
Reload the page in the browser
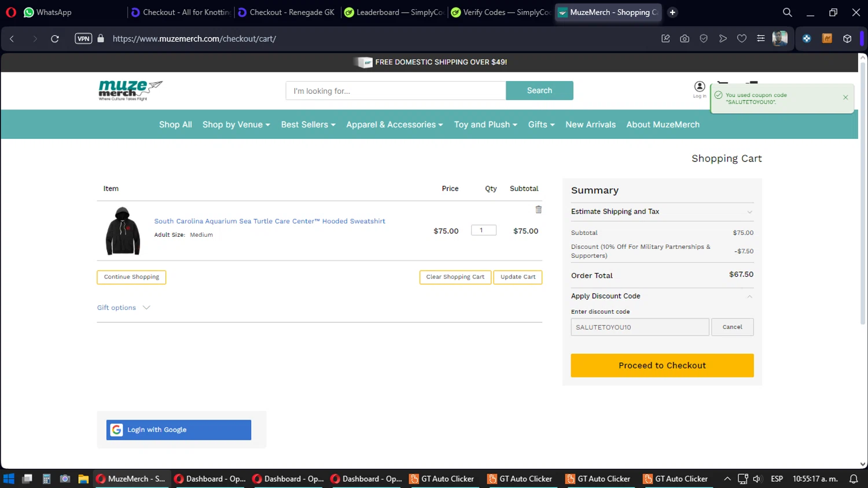coord(55,39)
